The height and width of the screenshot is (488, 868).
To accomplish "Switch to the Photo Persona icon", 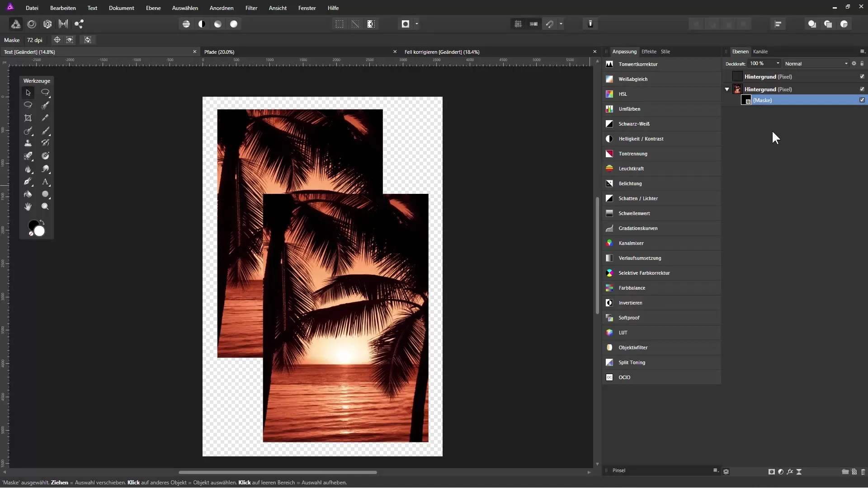I will (15, 24).
